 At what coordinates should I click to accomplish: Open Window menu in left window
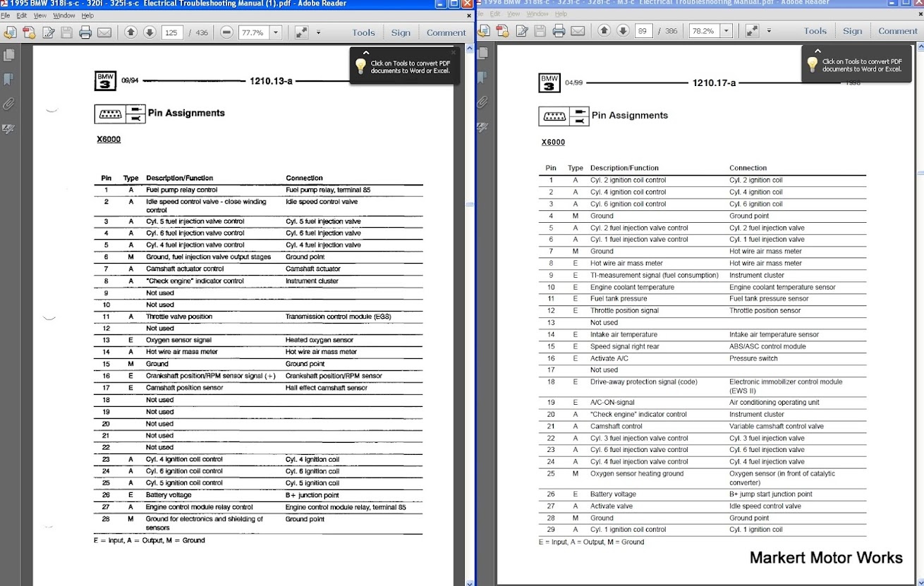pos(64,15)
